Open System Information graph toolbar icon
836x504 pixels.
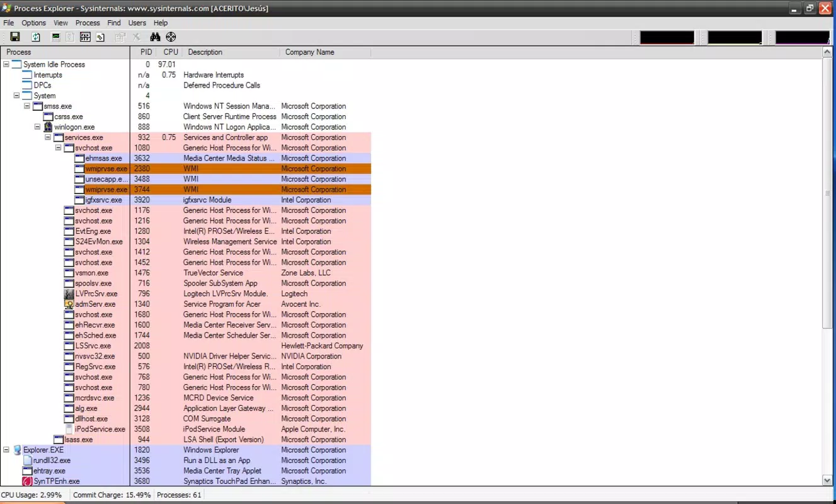[56, 37]
